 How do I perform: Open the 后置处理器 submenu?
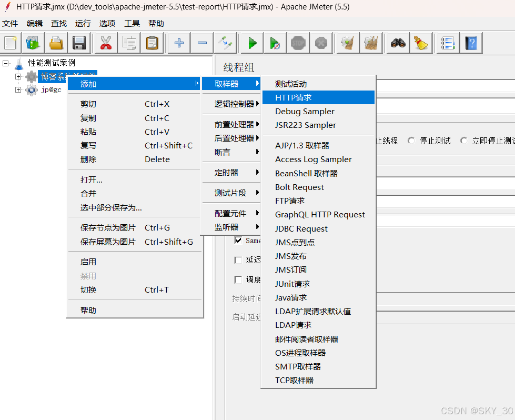(x=231, y=138)
